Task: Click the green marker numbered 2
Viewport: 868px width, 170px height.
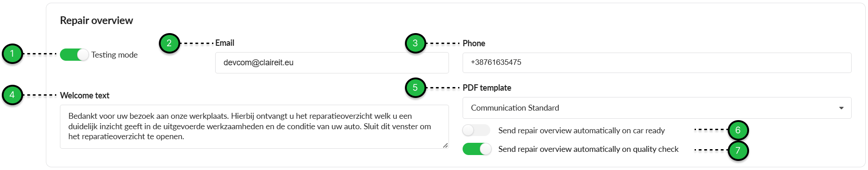Action: click(169, 44)
